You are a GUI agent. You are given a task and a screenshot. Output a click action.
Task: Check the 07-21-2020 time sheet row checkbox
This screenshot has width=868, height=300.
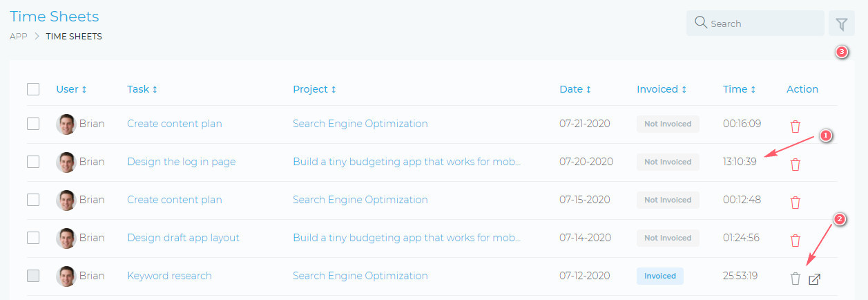(33, 124)
